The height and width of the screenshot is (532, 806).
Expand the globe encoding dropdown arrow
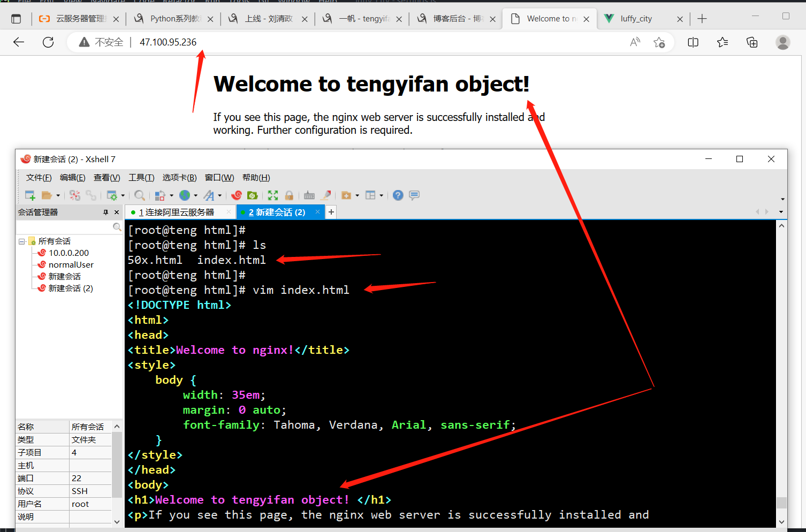(196, 196)
